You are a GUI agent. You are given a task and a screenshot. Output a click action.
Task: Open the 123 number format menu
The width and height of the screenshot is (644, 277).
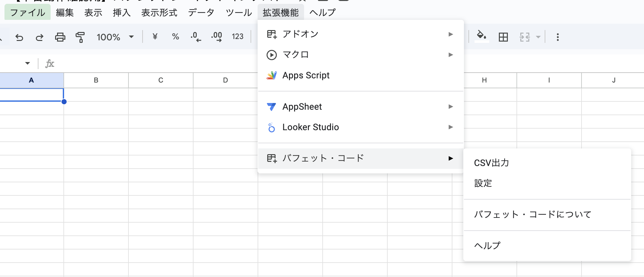(238, 36)
